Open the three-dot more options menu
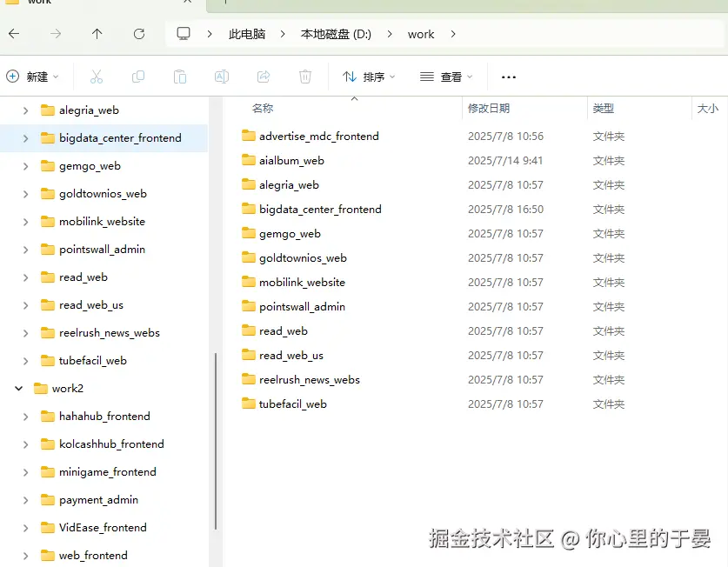Viewport: 728px width, 567px height. pyautogui.click(x=509, y=77)
